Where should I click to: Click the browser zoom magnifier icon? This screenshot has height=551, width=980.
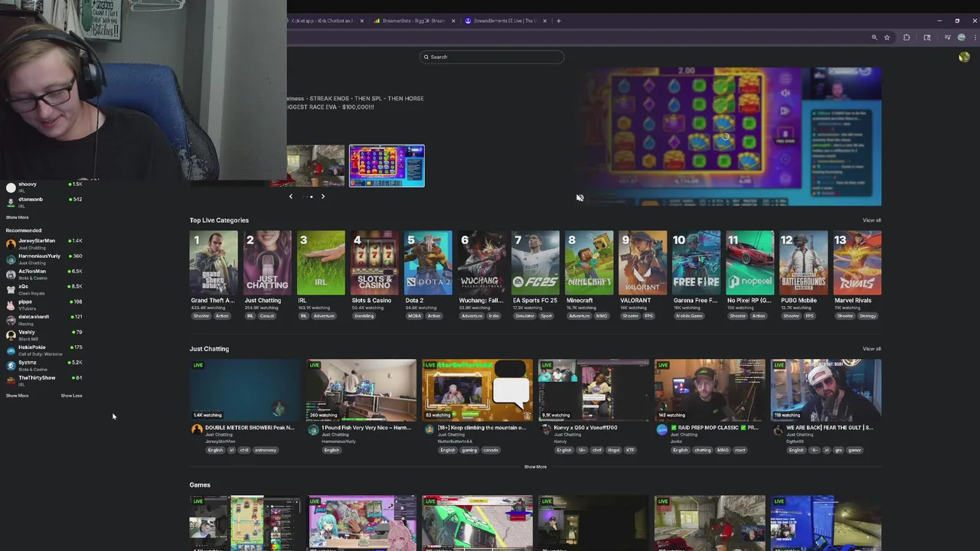pyautogui.click(x=874, y=37)
